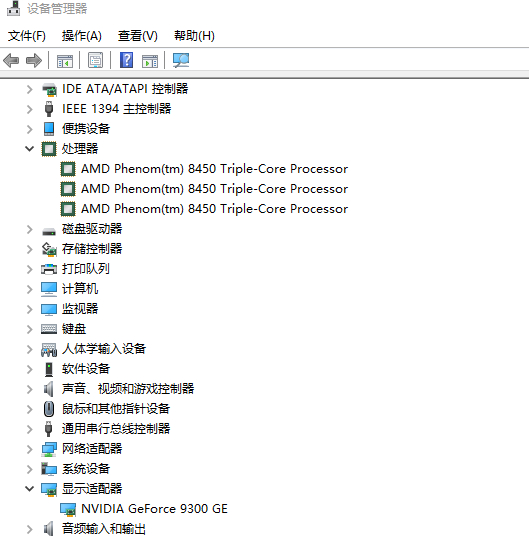
Task: Open the 文件(F) menu
Action: coord(27,36)
